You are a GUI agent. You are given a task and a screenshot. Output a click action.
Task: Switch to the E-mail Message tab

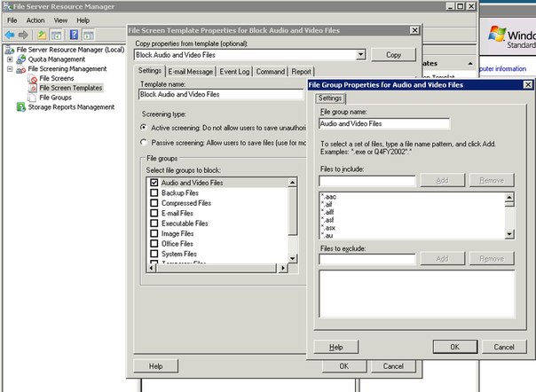(191, 72)
